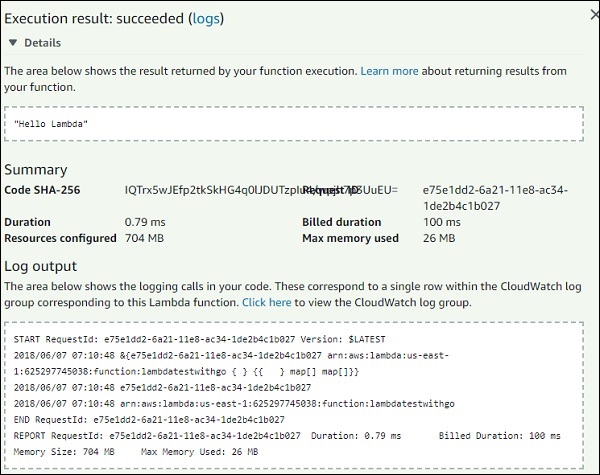Collapse the Details disclosure triangle
Screen dimensions: 600x475
coord(13,43)
